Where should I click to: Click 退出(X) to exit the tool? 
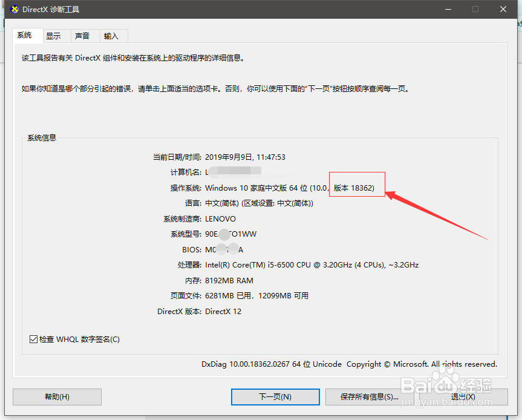pyautogui.click(x=463, y=397)
